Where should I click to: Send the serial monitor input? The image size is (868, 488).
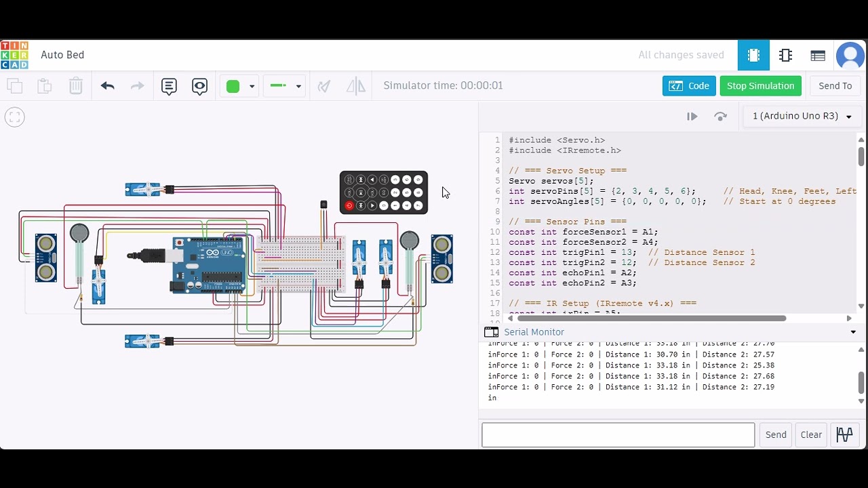point(776,434)
